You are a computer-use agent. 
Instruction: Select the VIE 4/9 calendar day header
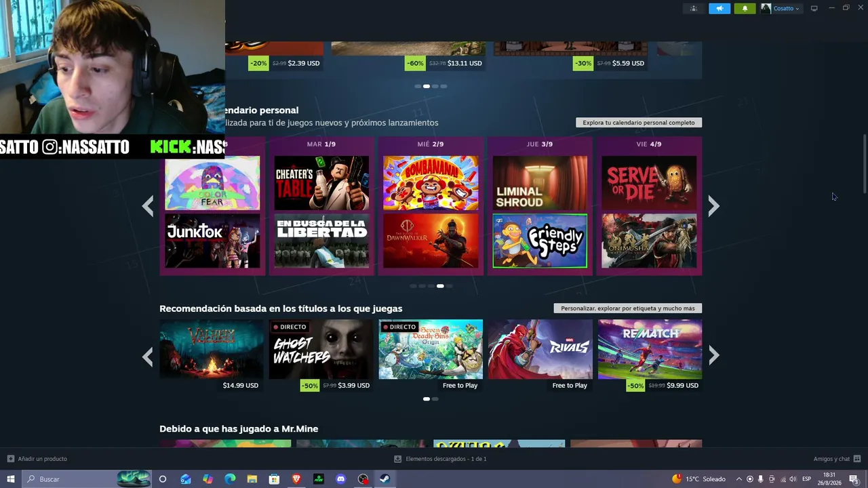click(649, 144)
